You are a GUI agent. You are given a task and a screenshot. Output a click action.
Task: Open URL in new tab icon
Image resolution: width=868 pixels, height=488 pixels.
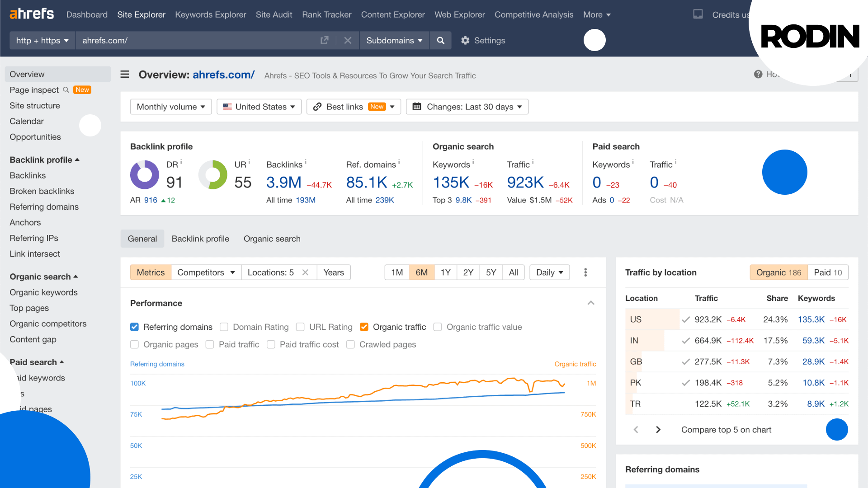point(324,40)
